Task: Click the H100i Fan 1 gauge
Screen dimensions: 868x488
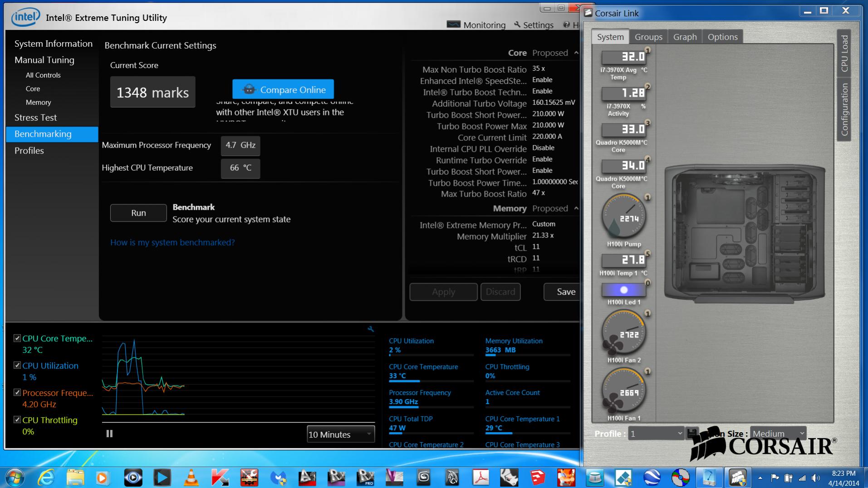Action: coord(623,391)
